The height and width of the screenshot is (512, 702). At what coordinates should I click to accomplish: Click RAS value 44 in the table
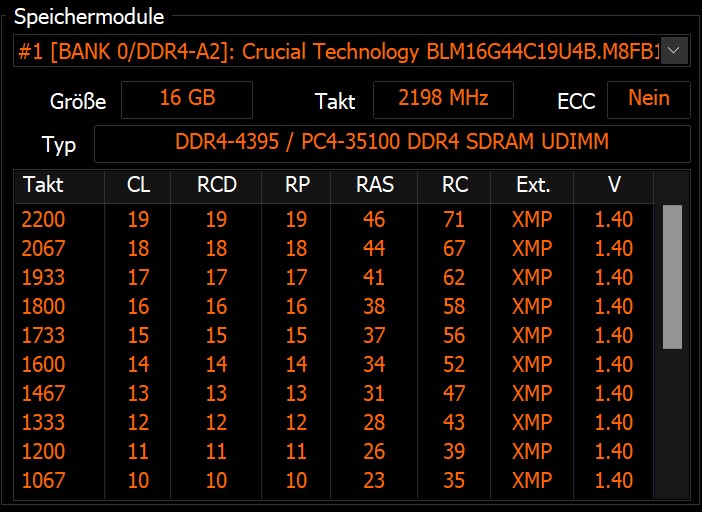(x=374, y=248)
